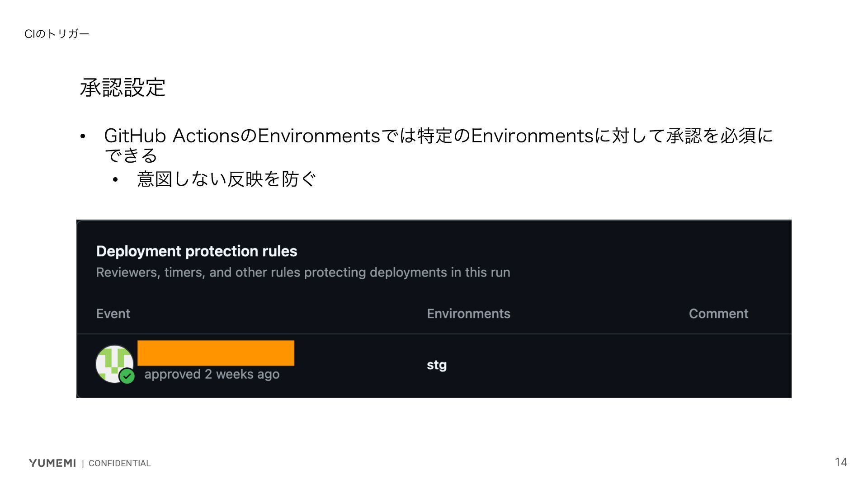Click the page number 14
Screen dimensions: 868x488
[x=840, y=462]
